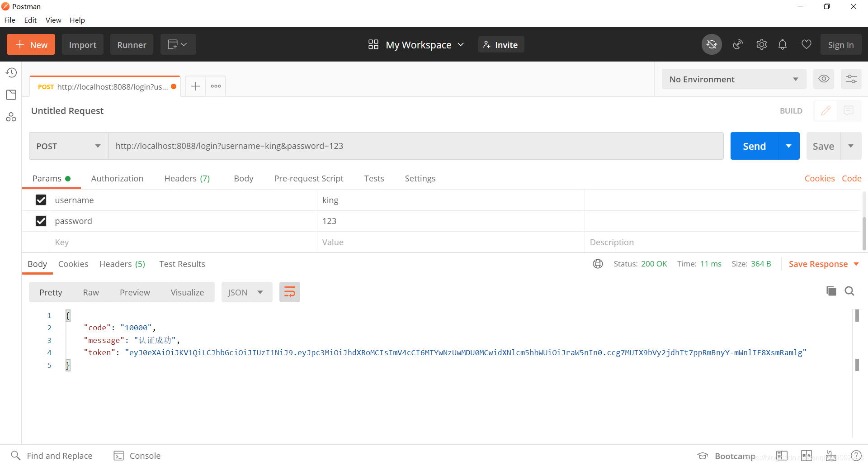
Task: Switch to response Cookies tab
Action: coord(73,264)
